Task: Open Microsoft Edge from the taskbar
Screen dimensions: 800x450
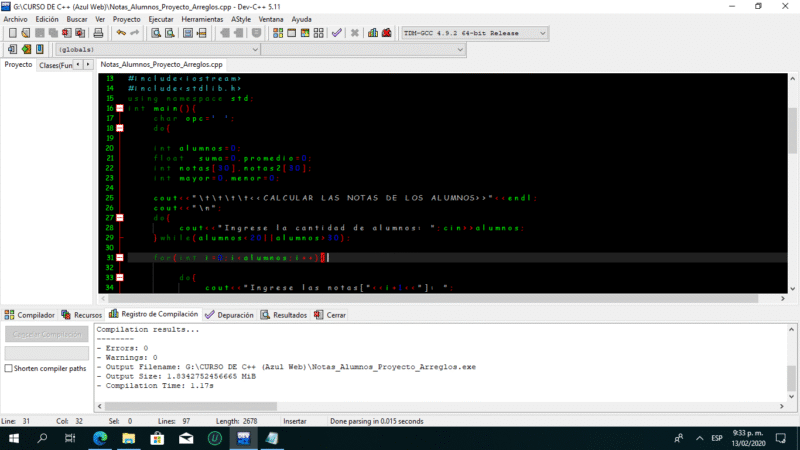Action: tap(100, 438)
